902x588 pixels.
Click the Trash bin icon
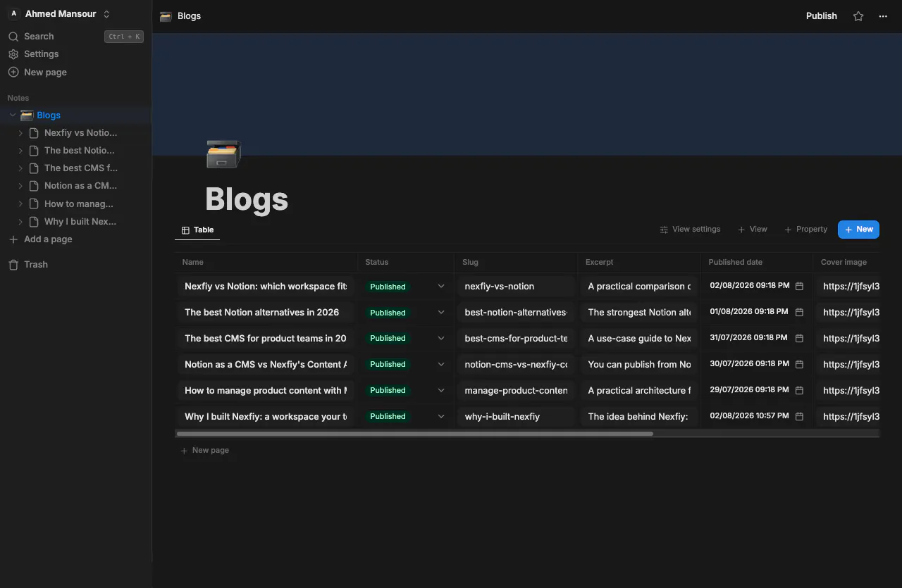point(13,265)
